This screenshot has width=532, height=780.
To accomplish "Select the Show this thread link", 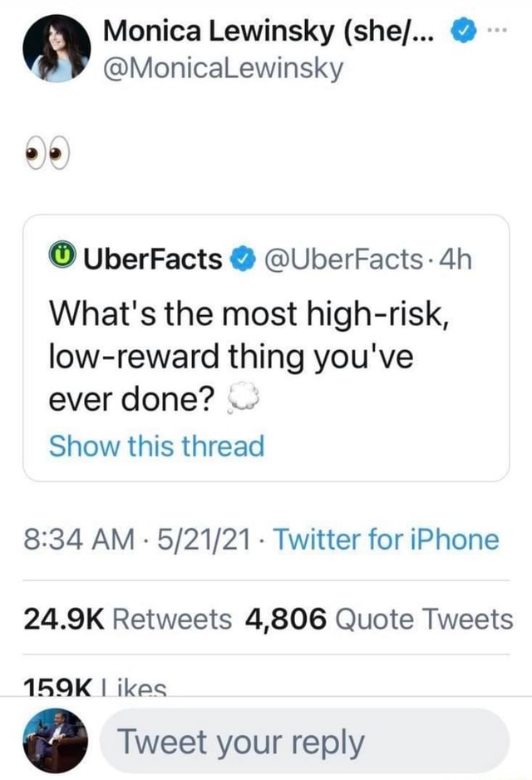I will coord(155,446).
